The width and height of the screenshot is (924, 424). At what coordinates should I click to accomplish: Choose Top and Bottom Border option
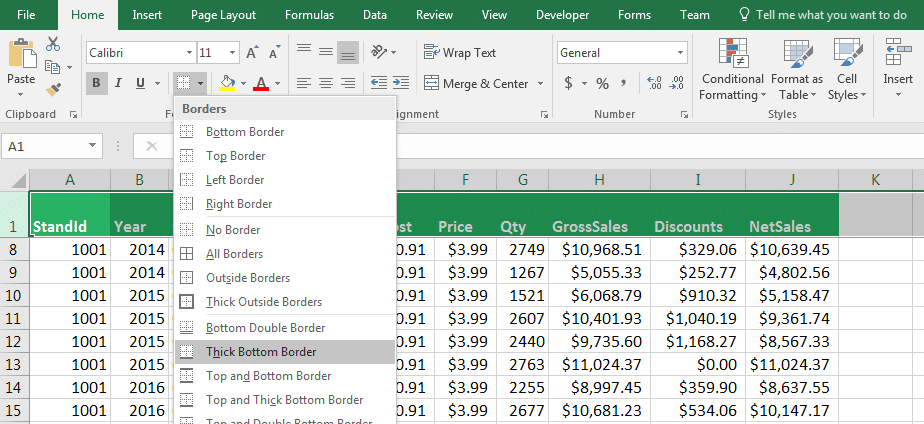pyautogui.click(x=285, y=376)
